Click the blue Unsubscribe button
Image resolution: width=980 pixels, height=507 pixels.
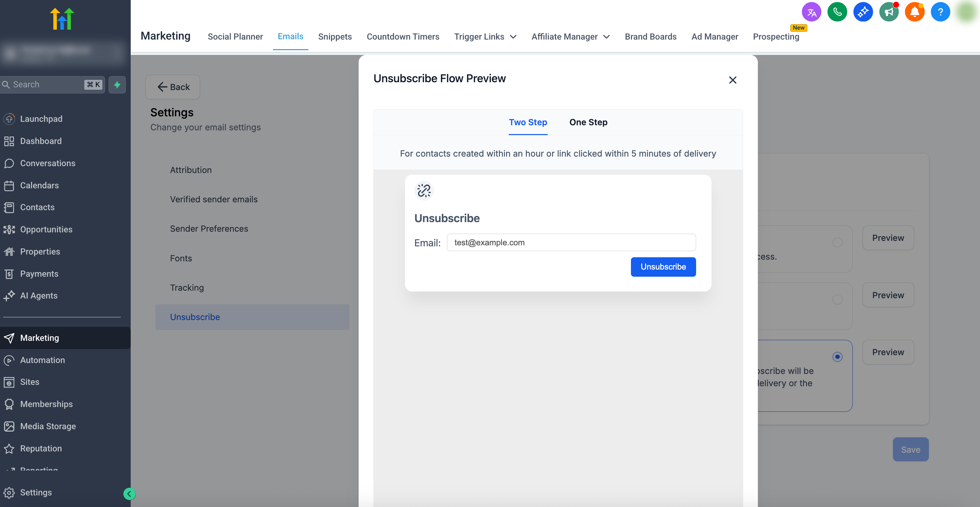point(663,266)
